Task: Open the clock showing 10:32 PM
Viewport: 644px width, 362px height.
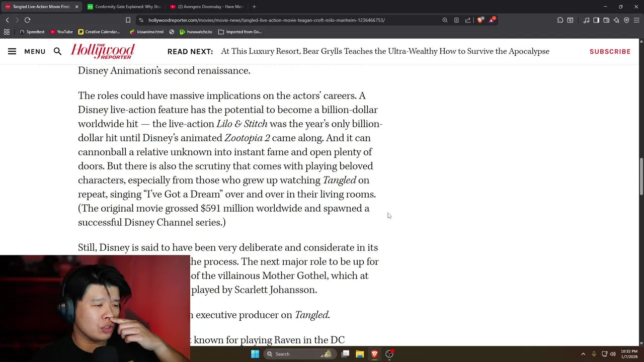Action: [628, 354]
